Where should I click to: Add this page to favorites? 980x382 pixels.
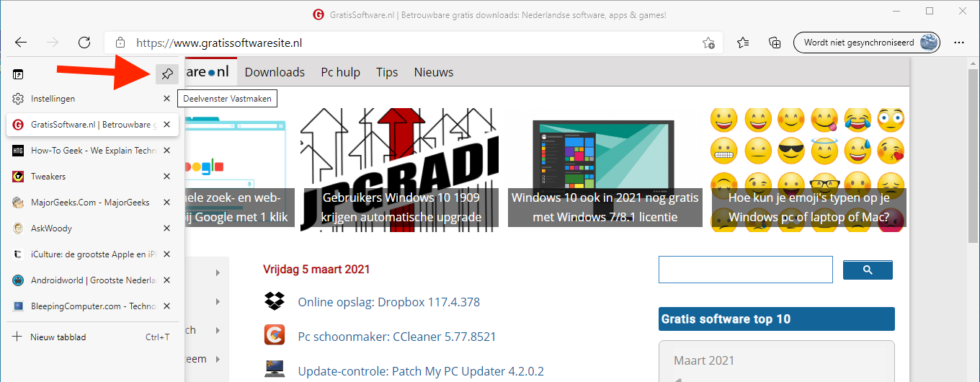tap(709, 43)
